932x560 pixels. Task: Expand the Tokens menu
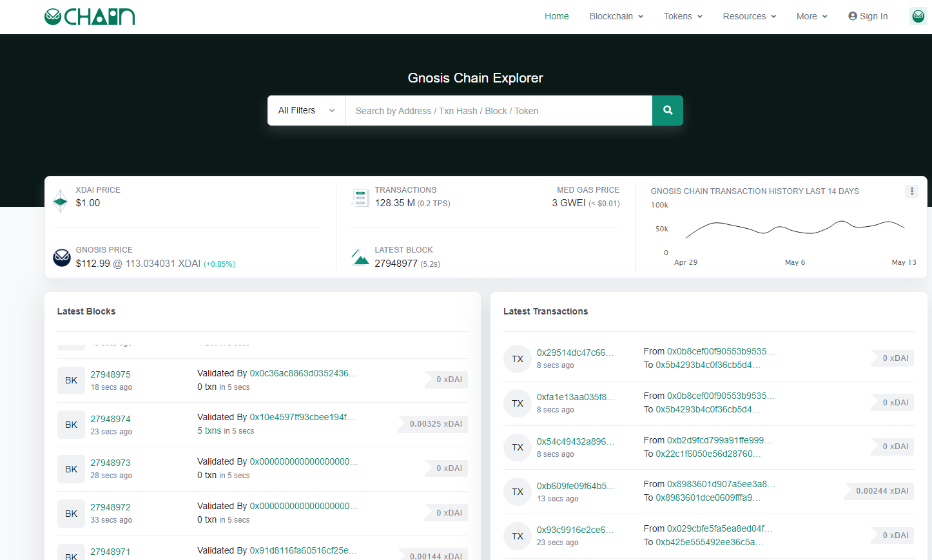pyautogui.click(x=683, y=16)
